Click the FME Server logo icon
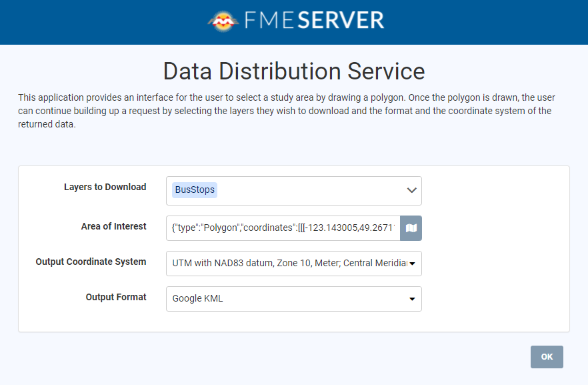This screenshot has width=588, height=385. tap(223, 21)
